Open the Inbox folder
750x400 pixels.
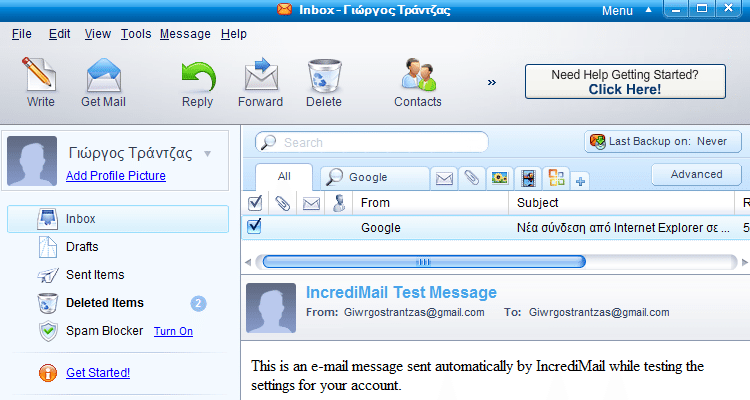coord(118,219)
